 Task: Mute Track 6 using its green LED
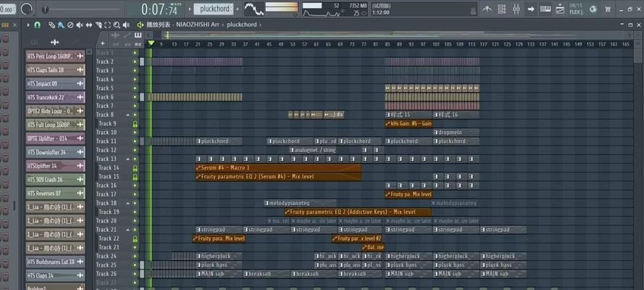(135, 97)
